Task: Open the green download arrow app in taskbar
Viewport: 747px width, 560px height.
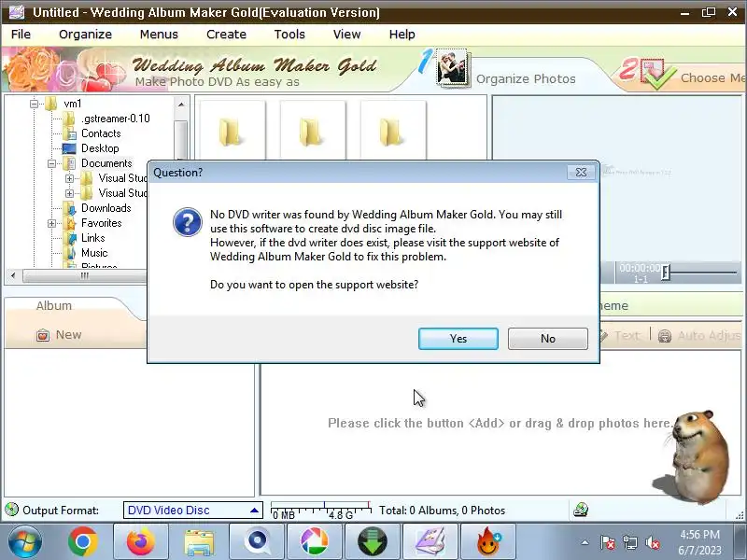Action: [x=373, y=542]
